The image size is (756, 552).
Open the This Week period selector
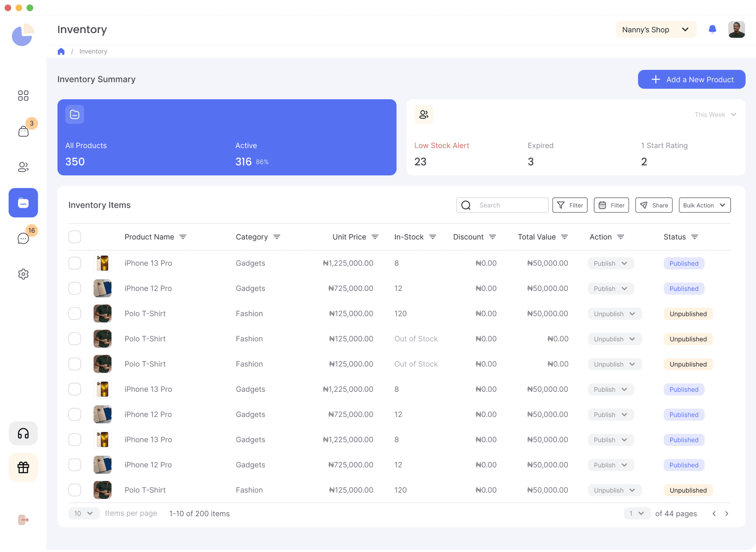(x=715, y=114)
